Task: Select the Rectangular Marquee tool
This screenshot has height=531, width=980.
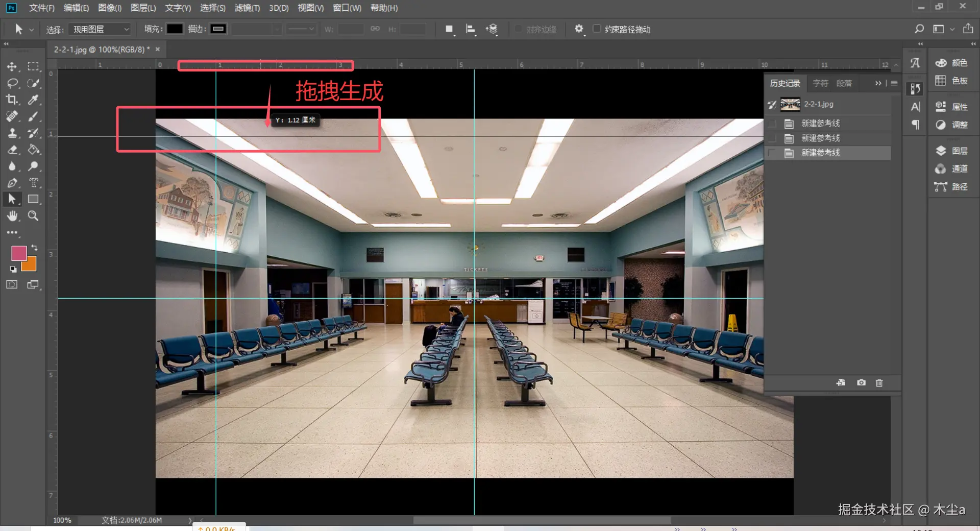Action: point(33,66)
